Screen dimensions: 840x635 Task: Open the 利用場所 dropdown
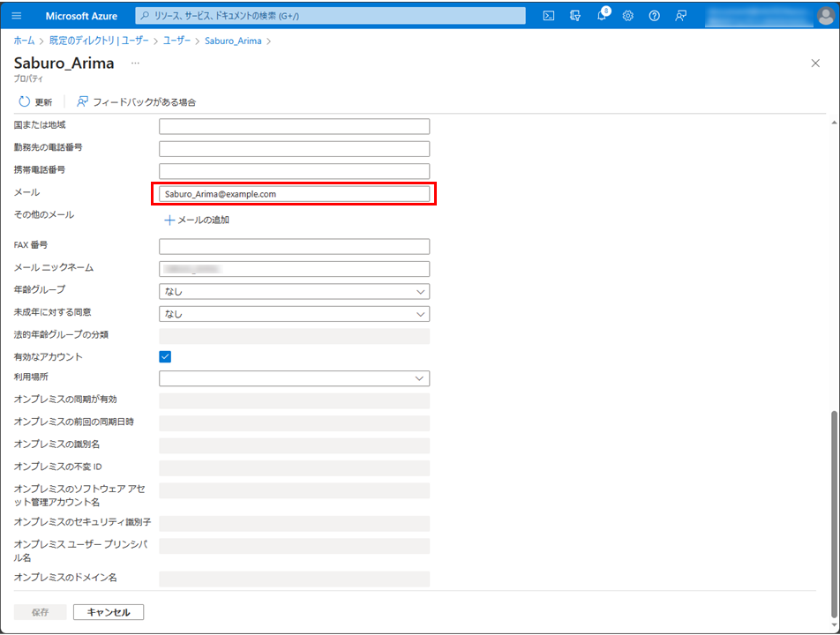point(294,378)
